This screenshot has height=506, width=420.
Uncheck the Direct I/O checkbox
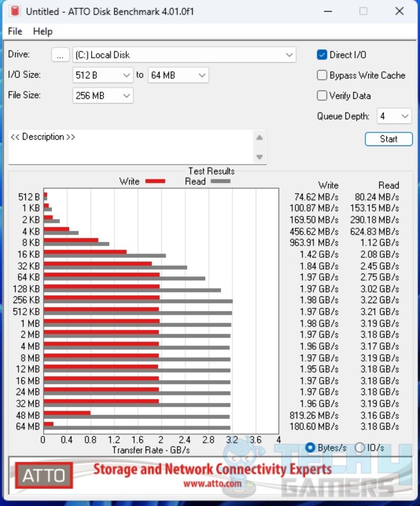click(x=322, y=55)
